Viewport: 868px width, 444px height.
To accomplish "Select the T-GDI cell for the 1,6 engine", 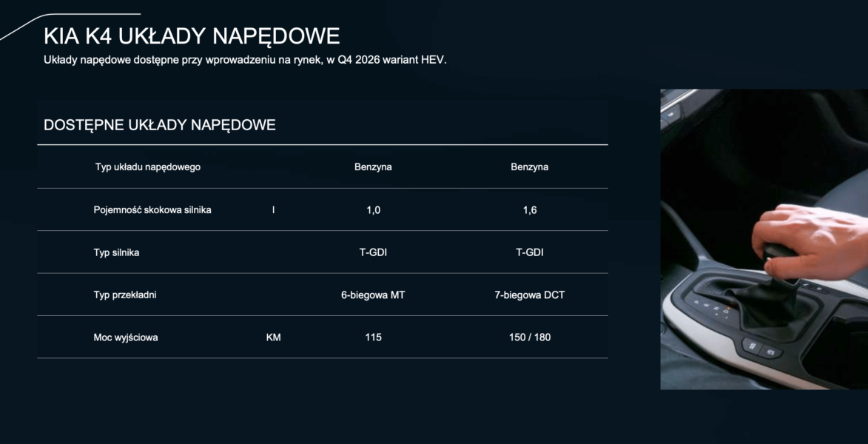I will coord(529,252).
